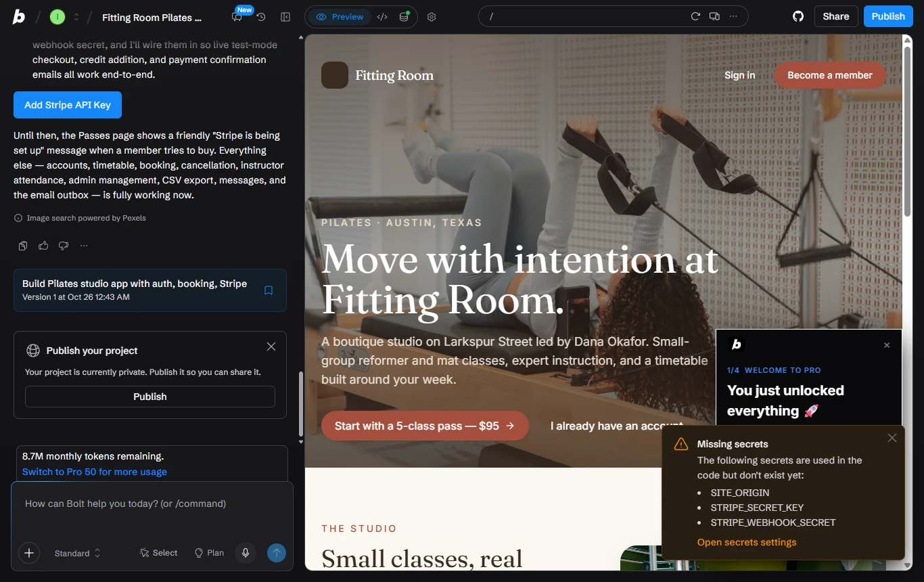Click the preview URL path field
The width and height of the screenshot is (924, 582).
(x=585, y=16)
